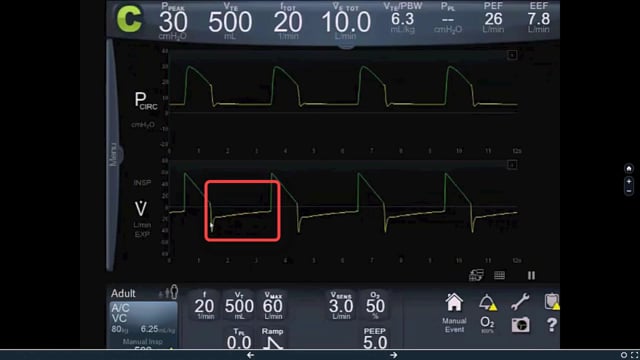The width and height of the screenshot is (640, 360).
Task: Change the Ramp flow pattern setting
Action: [x=273, y=338]
